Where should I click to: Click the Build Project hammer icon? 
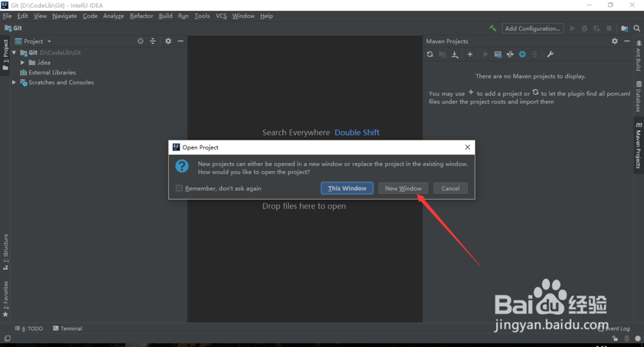[493, 28]
